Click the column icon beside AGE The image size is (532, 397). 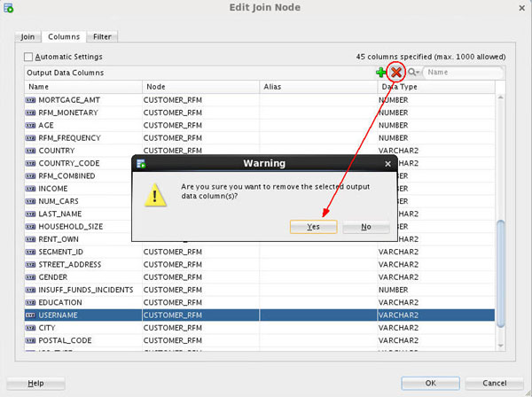(x=30, y=126)
